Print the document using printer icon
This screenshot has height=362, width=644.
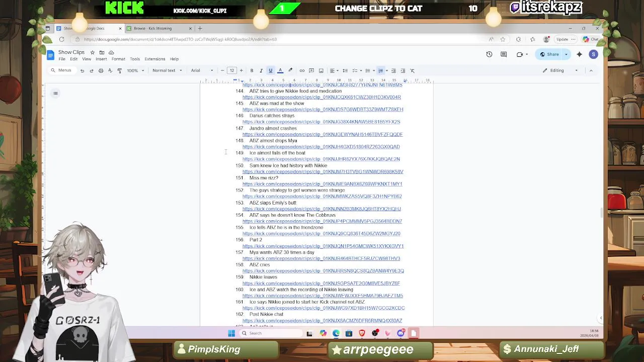click(x=101, y=70)
